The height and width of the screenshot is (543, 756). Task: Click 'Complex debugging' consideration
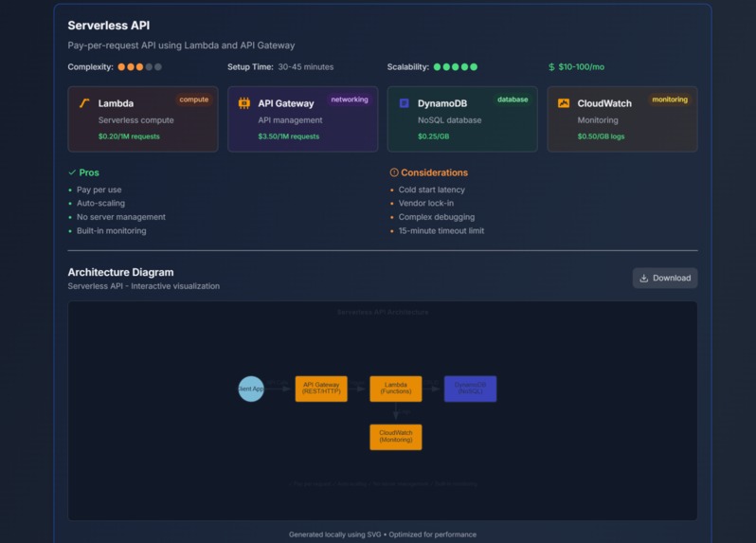pos(437,217)
